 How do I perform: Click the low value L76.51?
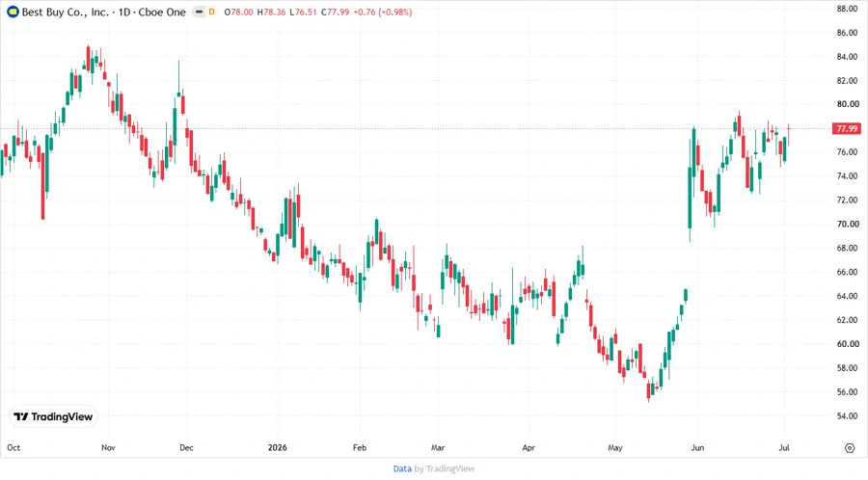[x=303, y=12]
